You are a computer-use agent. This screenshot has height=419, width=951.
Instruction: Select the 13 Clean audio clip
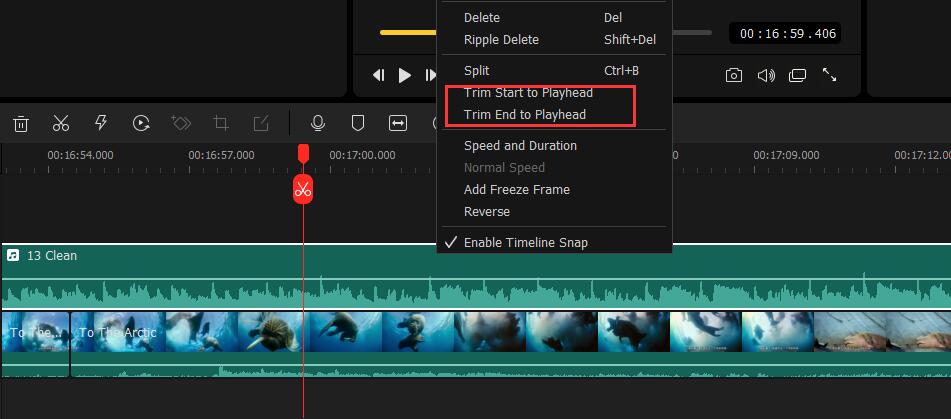click(x=476, y=277)
